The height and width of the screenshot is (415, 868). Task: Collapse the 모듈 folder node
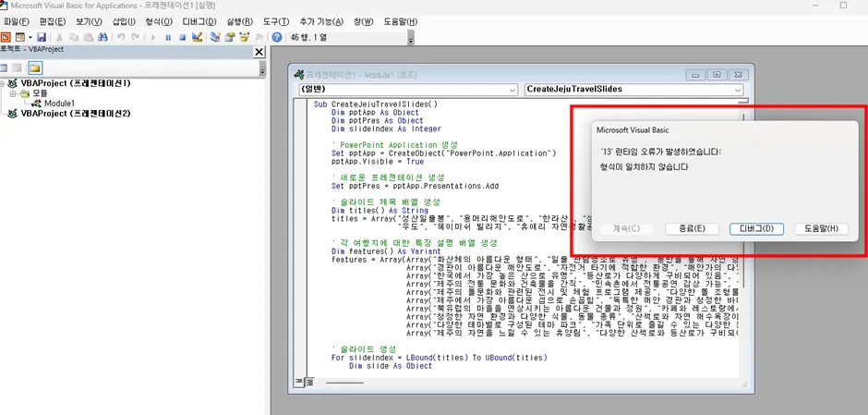click(12, 93)
